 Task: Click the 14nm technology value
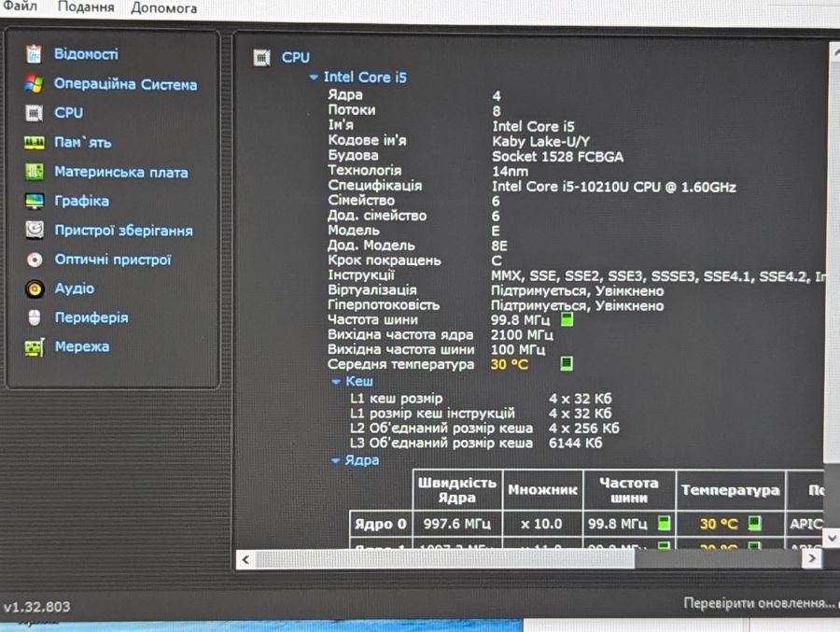click(510, 172)
